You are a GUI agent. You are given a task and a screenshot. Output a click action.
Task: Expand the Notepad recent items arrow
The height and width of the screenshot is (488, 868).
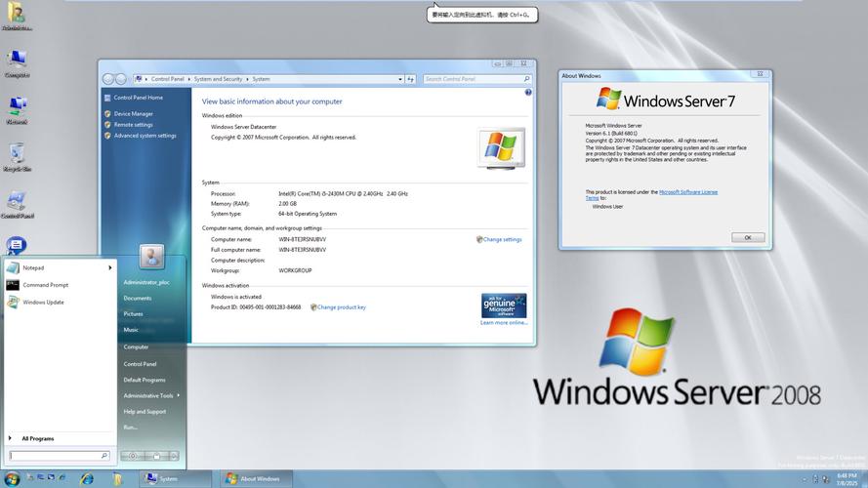click(110, 267)
